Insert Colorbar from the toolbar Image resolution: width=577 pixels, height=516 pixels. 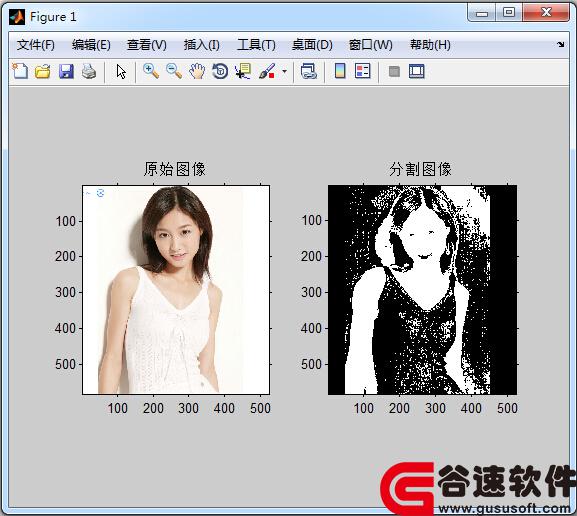click(340, 71)
